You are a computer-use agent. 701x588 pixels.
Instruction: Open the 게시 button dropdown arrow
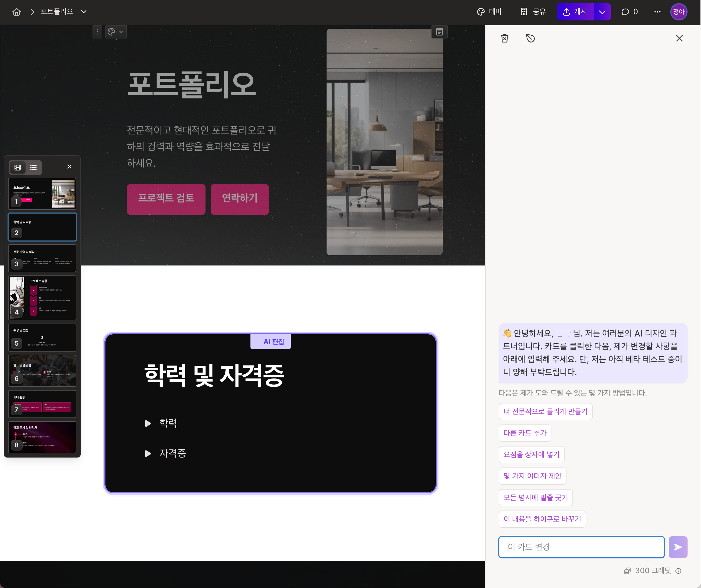pos(602,12)
